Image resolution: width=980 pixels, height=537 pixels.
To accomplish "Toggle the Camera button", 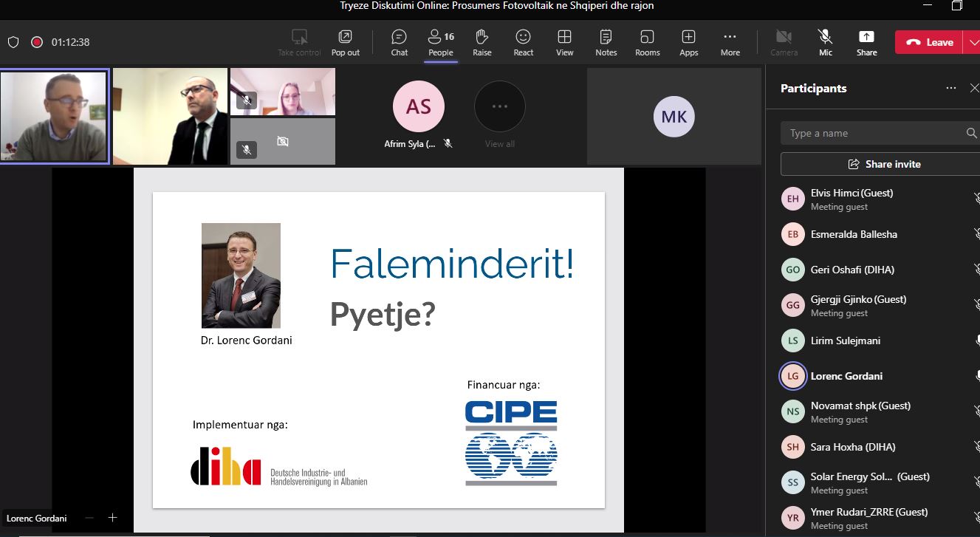I will [x=784, y=42].
